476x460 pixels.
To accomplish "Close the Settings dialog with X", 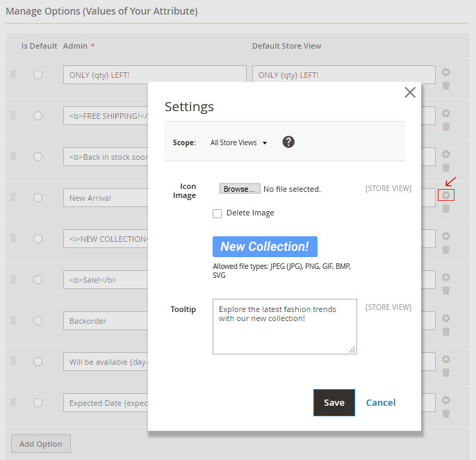I will click(410, 92).
